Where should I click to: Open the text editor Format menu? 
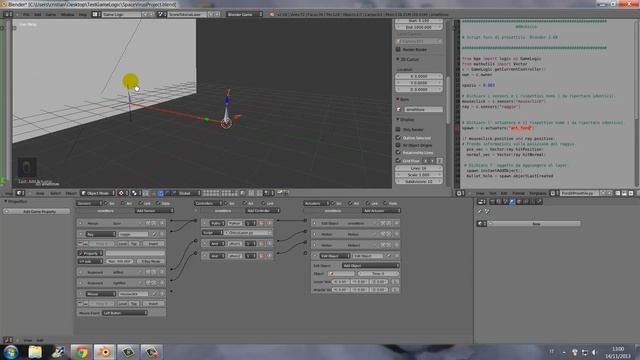[x=518, y=193]
